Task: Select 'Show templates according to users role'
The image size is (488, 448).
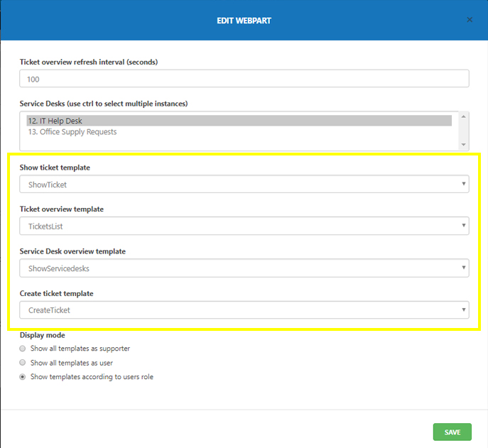Action: click(x=23, y=377)
